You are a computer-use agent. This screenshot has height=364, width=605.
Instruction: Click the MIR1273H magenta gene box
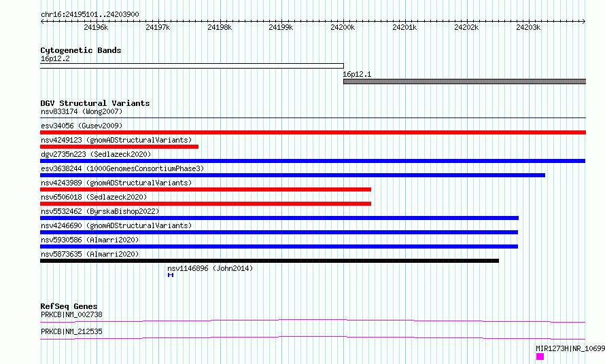[540, 357]
